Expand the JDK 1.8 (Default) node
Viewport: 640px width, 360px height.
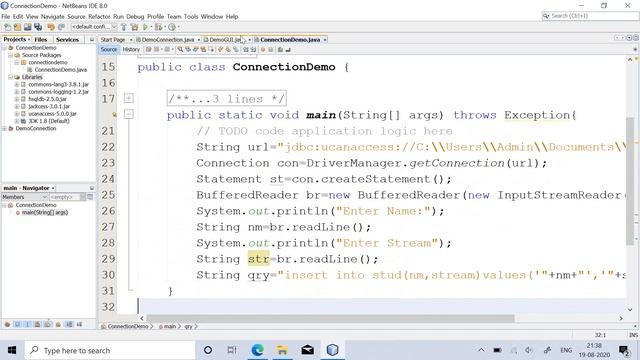point(17,121)
